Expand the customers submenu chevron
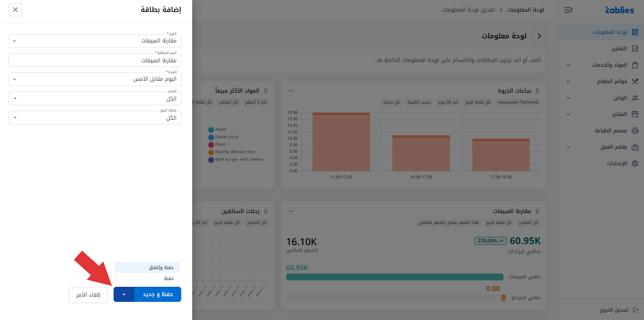This screenshot has width=644, height=320. pyautogui.click(x=568, y=98)
